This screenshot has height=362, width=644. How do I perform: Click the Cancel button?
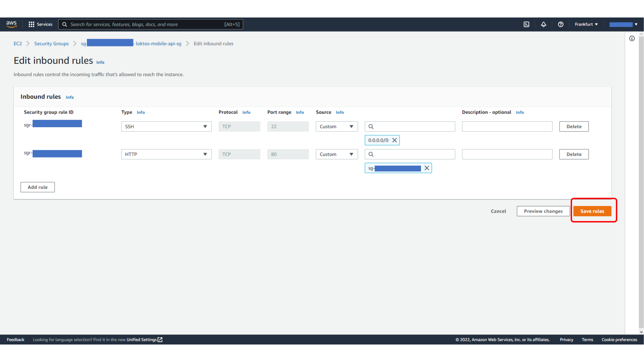[498, 211]
